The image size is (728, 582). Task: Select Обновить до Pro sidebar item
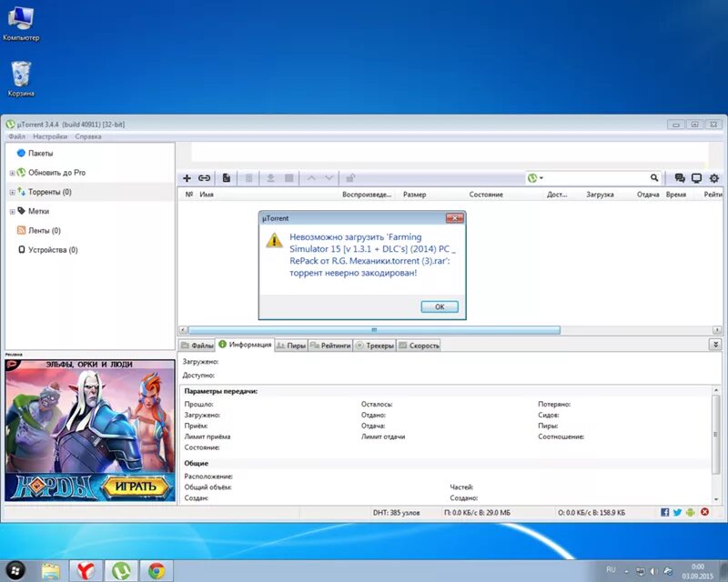point(56,173)
